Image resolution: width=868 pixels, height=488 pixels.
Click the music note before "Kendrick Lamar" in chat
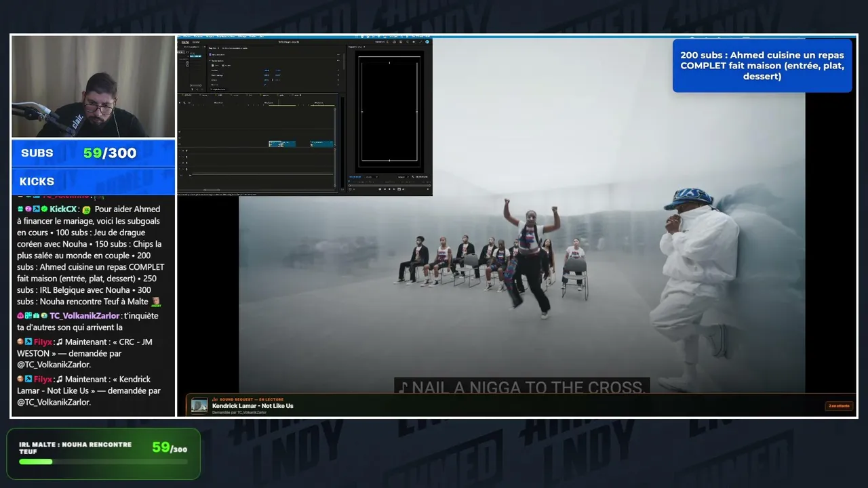(x=60, y=379)
